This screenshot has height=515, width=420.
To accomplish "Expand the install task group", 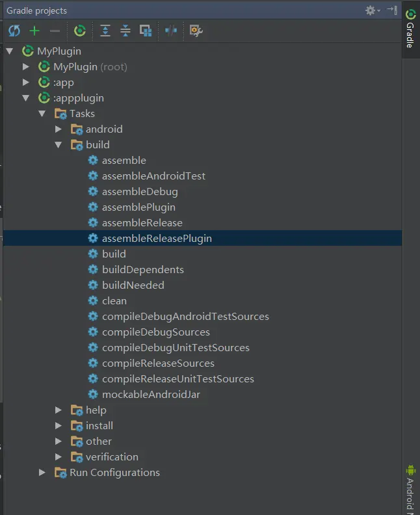I will (58, 426).
